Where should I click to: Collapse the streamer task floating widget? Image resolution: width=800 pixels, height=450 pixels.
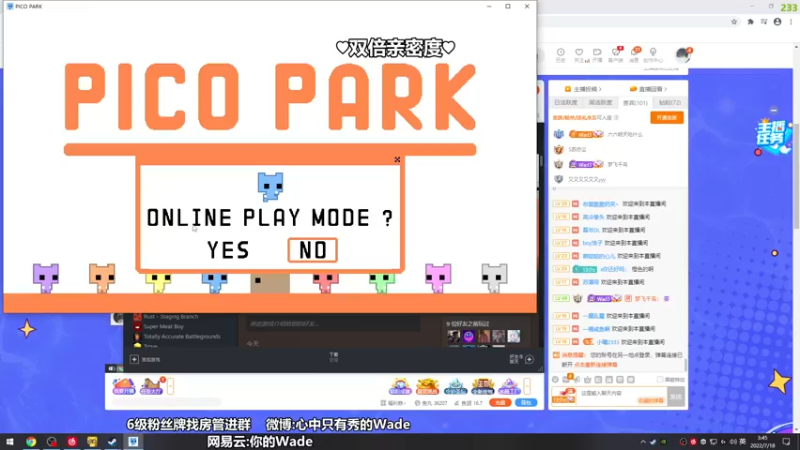click(774, 110)
